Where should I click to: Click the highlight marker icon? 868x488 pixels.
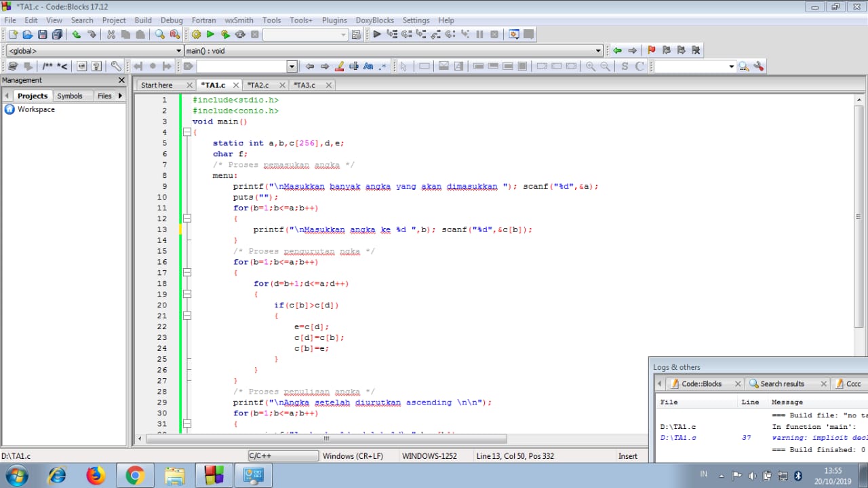(x=340, y=67)
